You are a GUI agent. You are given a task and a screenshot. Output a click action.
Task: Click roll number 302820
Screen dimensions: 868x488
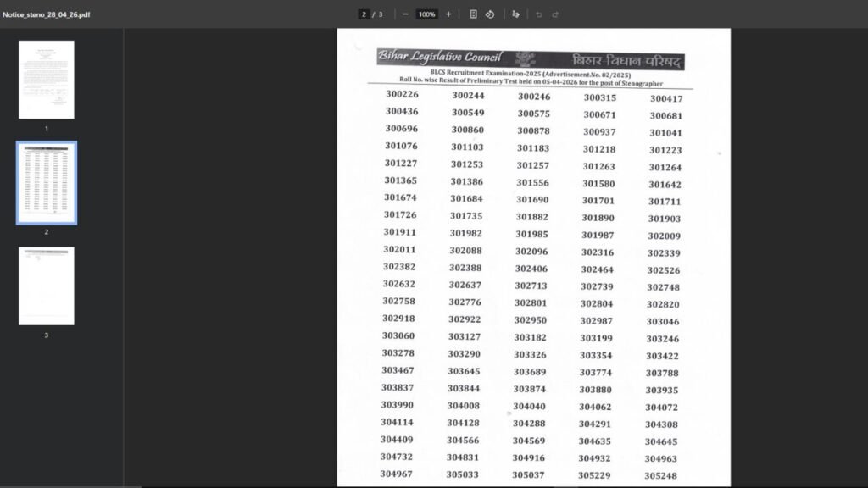(x=663, y=304)
